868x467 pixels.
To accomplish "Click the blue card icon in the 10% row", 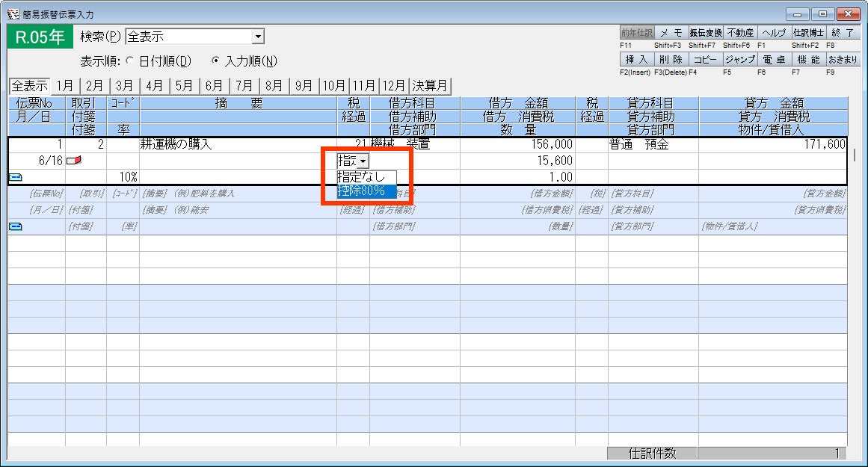I will point(16,177).
